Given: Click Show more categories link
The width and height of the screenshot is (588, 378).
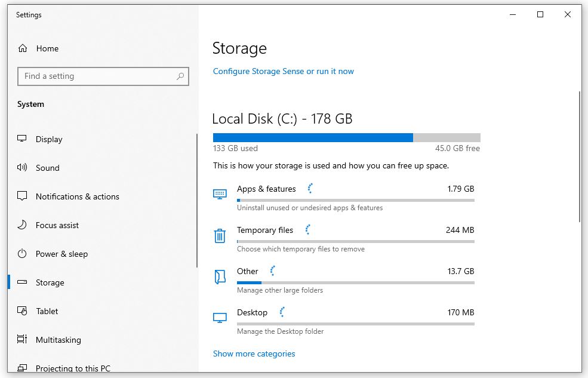Looking at the screenshot, I should coord(254,354).
